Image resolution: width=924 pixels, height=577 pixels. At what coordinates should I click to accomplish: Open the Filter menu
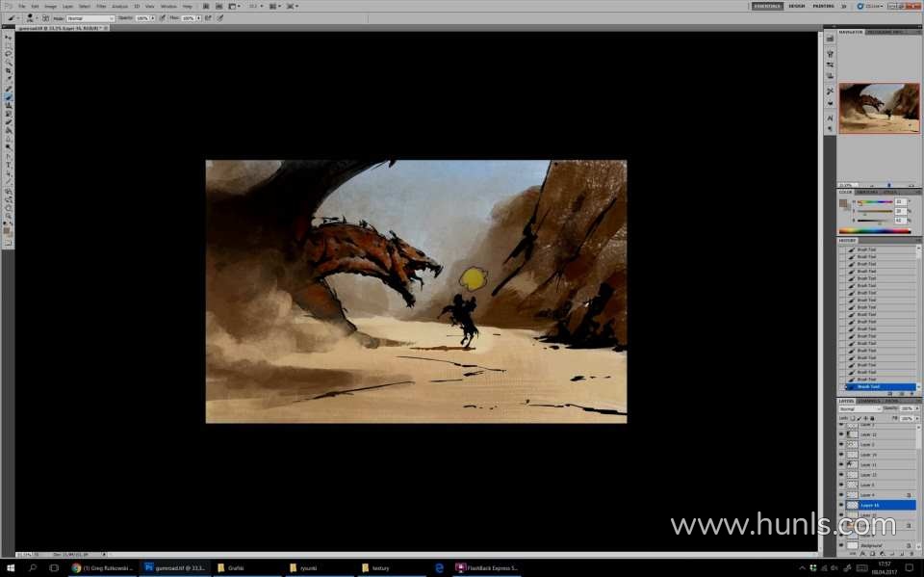[x=101, y=6]
